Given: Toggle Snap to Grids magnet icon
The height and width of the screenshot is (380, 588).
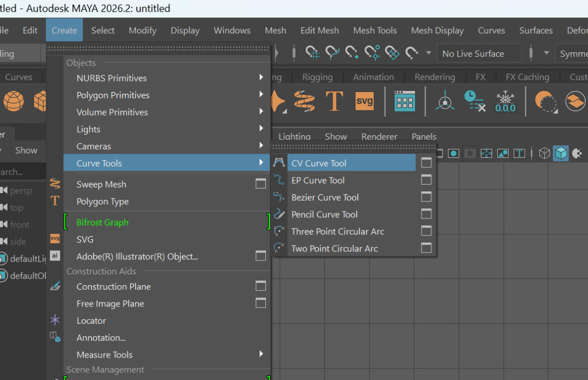Looking at the screenshot, I should pos(313,53).
